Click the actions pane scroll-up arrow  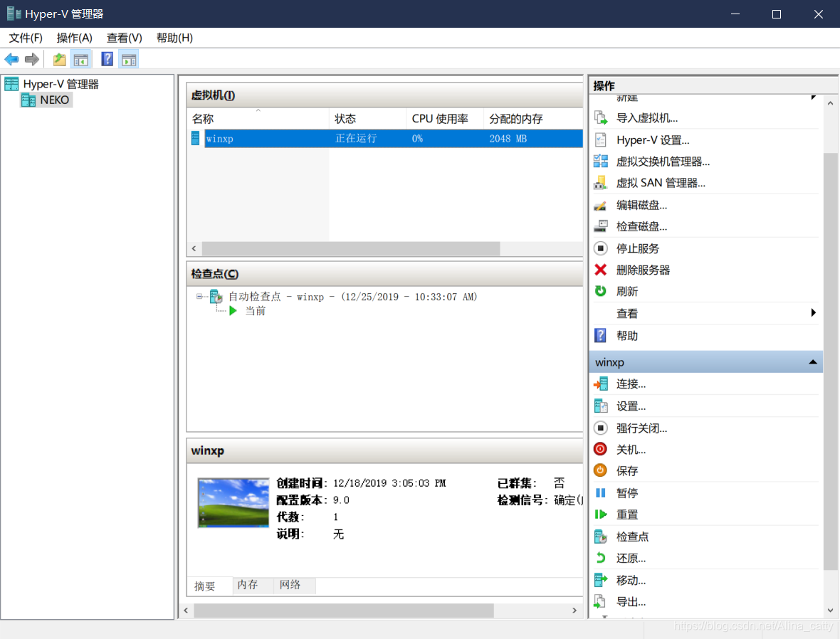click(830, 103)
